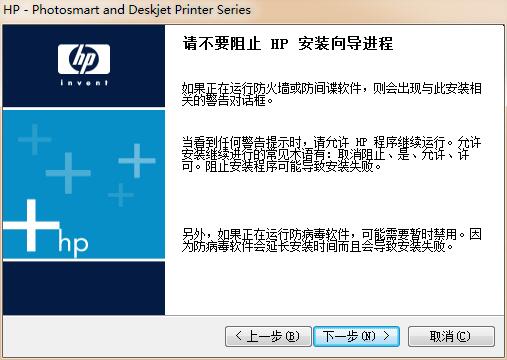The image size is (507, 360).
Task: Click the first paragraph about firewall software
Action: 331,94
